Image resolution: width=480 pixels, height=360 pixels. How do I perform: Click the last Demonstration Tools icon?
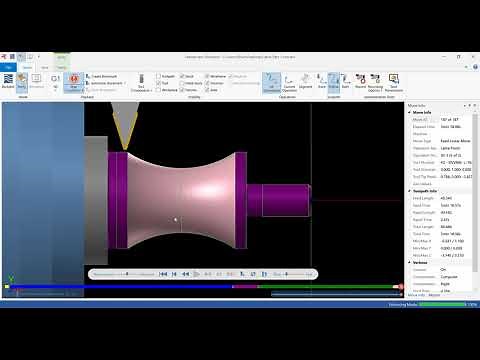point(394,83)
